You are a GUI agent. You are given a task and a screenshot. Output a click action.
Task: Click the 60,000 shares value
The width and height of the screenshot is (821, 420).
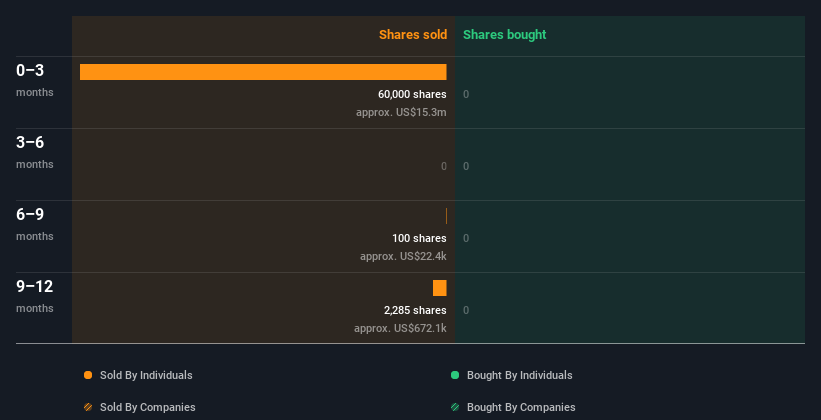[412, 94]
